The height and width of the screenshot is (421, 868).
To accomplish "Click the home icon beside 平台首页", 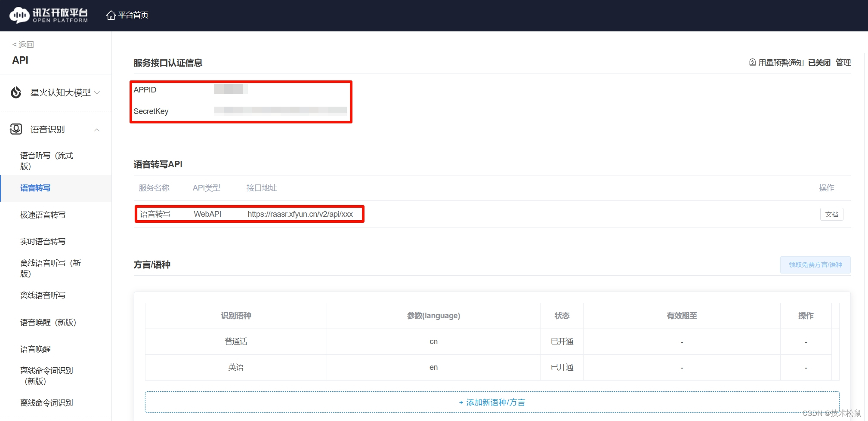I will coord(111,15).
